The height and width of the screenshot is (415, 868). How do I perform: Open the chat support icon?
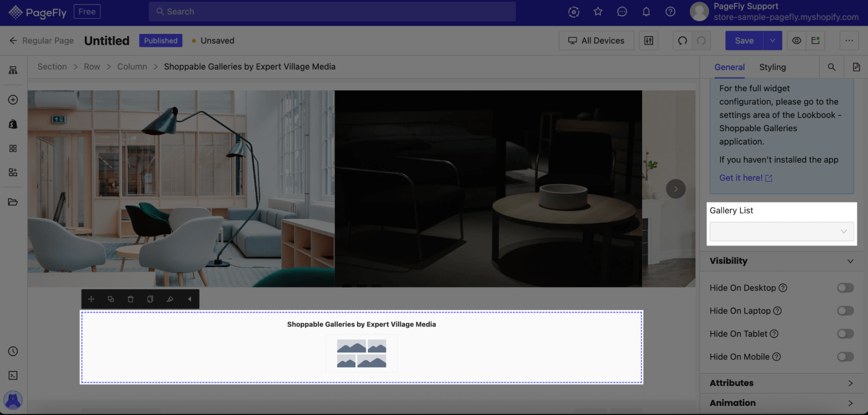pos(622,12)
